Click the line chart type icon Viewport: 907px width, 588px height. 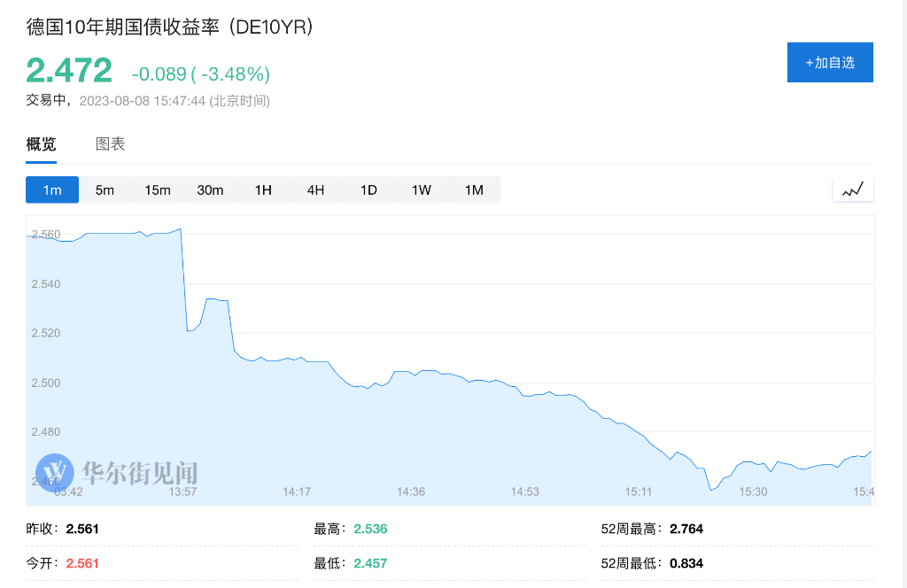[x=853, y=190]
